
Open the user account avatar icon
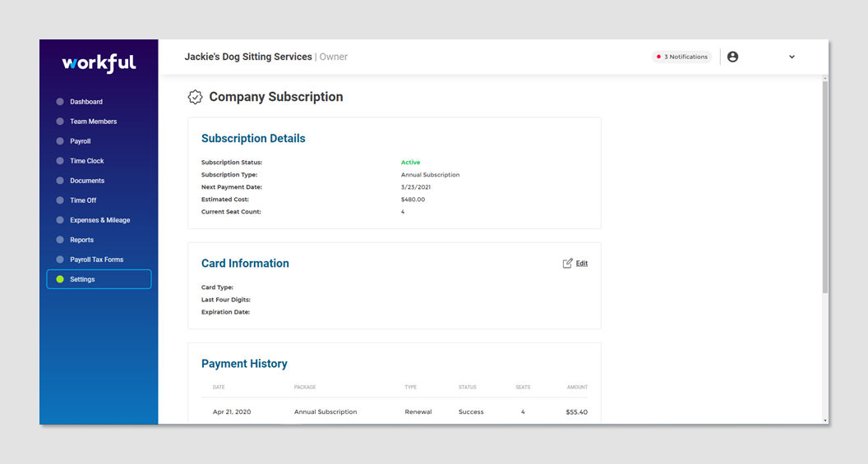(732, 57)
